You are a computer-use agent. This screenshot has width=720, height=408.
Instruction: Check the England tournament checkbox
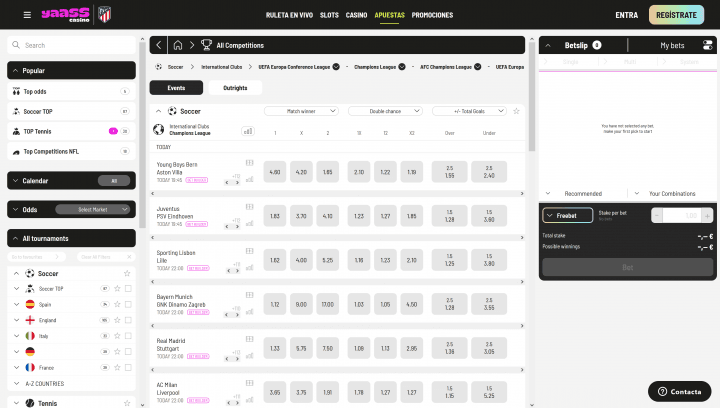point(128,320)
